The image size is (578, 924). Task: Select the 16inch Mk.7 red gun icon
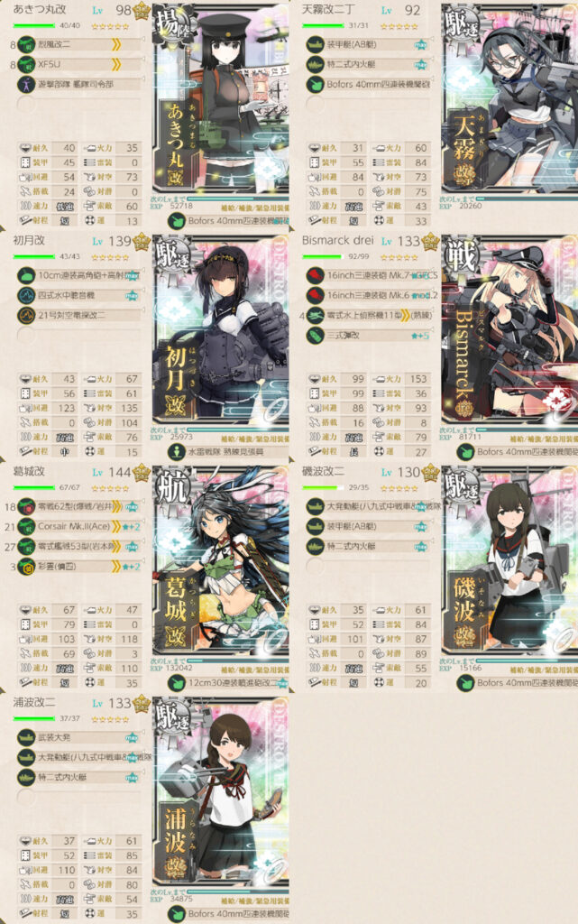[315, 275]
